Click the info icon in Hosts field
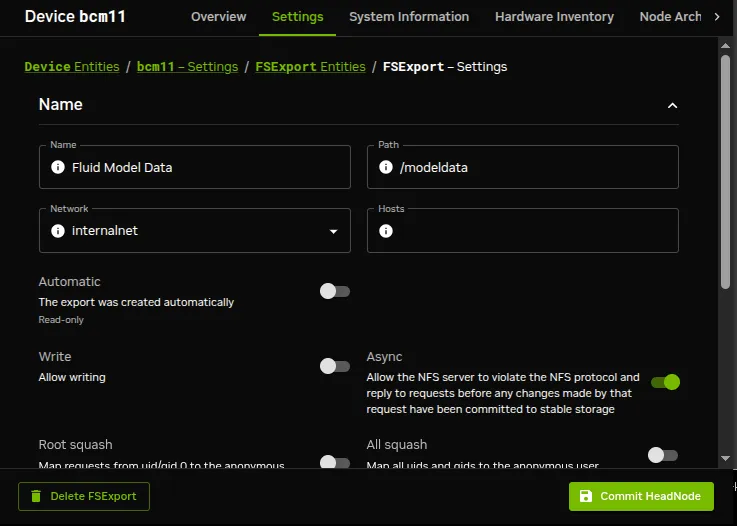 tap(386, 231)
